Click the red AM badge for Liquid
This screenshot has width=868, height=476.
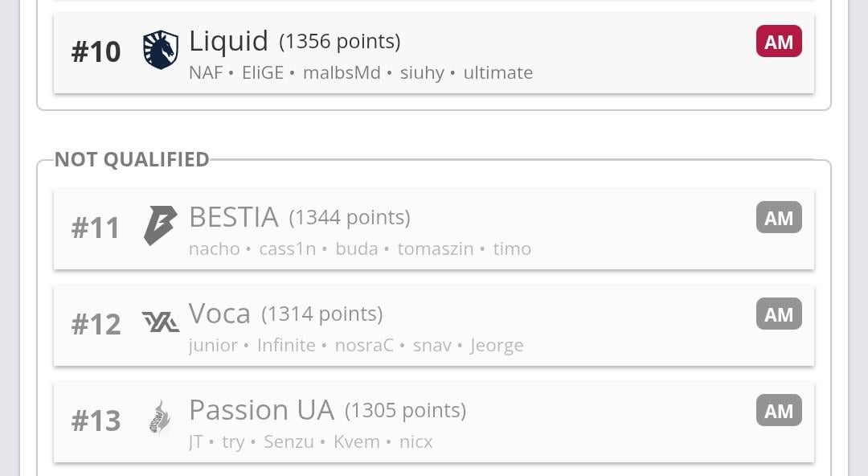coord(778,42)
